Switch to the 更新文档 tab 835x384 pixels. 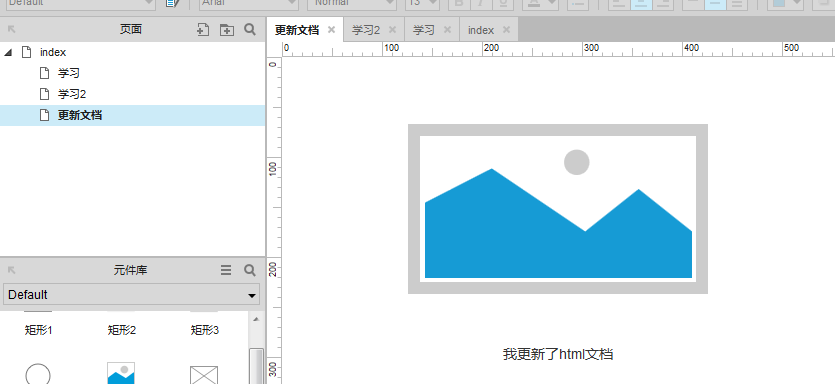coord(297,30)
